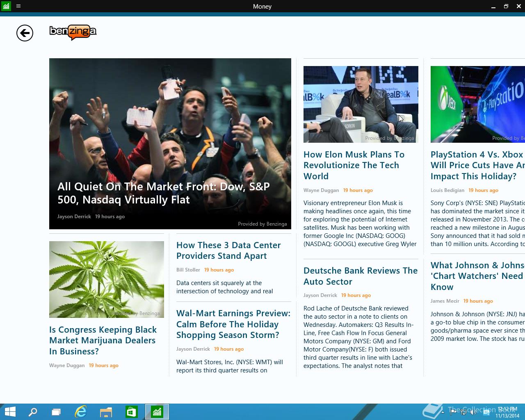Open 'Deutsche Bank Reviews The Auto Sector'

pyautogui.click(x=361, y=276)
